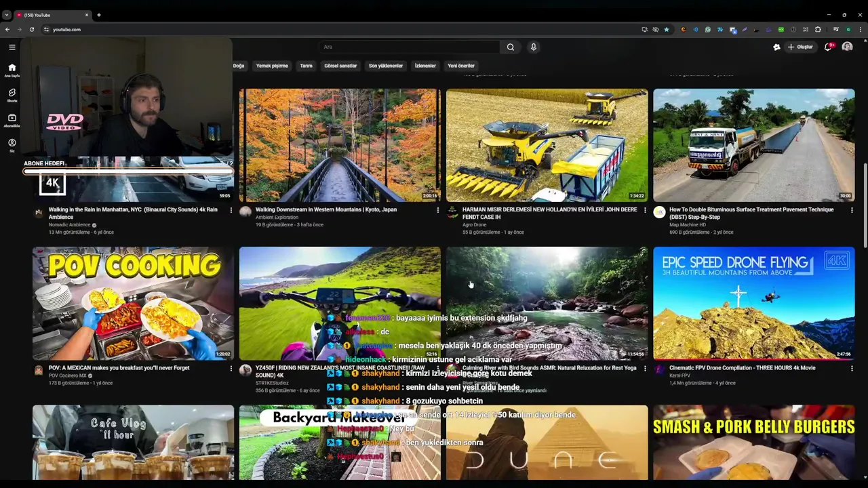This screenshot has width=868, height=488.
Task: Open a new browser tab with plus
Action: coord(99,14)
